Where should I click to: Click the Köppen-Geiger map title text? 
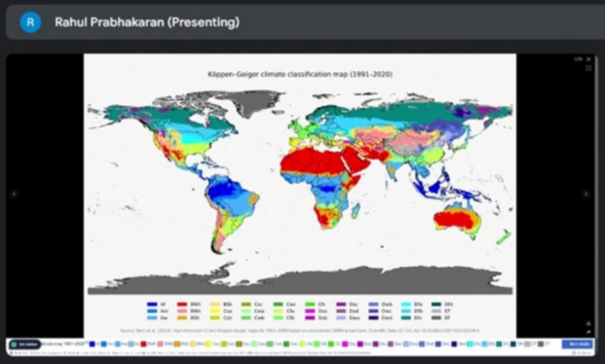(x=299, y=75)
